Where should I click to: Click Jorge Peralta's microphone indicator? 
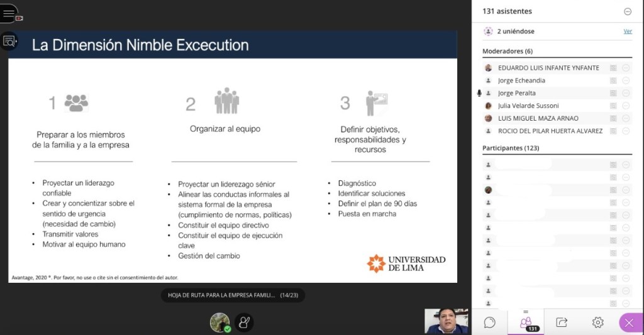[x=479, y=93]
